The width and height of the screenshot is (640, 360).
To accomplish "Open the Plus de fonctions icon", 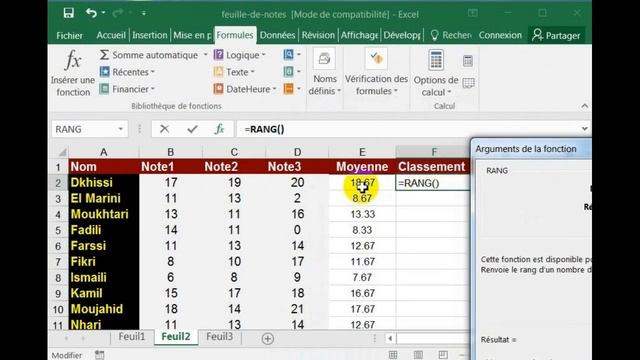I will [x=292, y=89].
